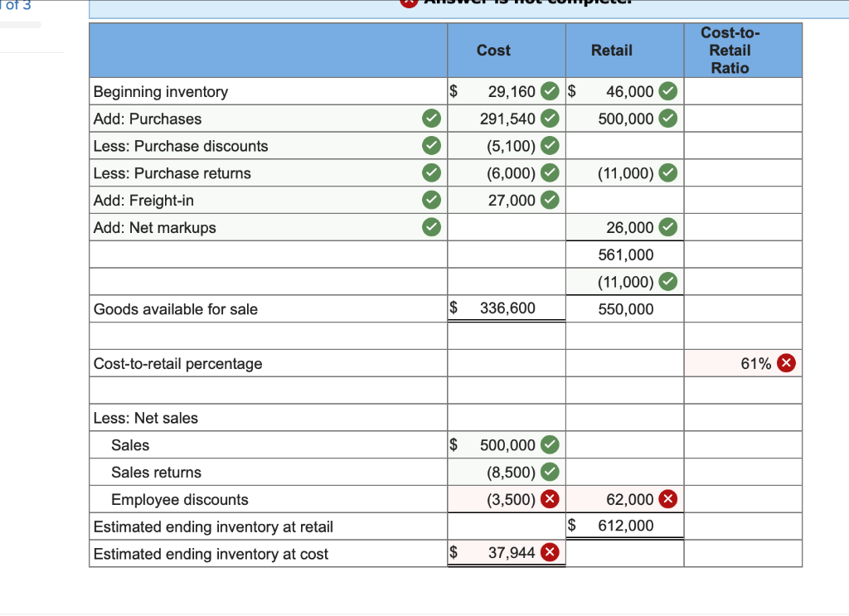Viewport: 849px width, 616px height.
Task: Select the Goods available for sale cost cell
Action: [x=506, y=308]
